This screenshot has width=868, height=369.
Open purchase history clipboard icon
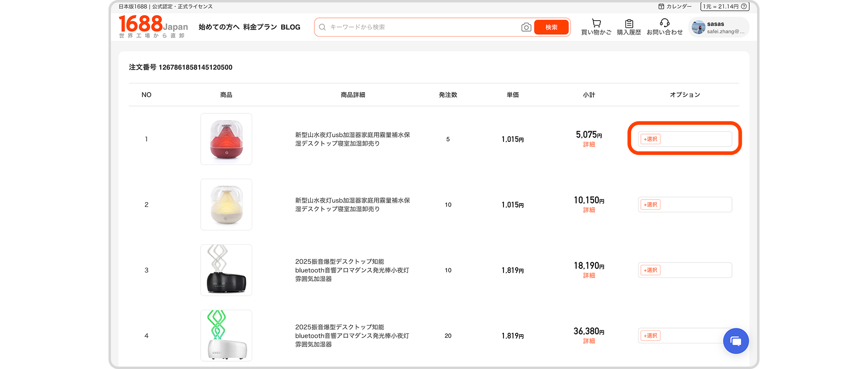(x=629, y=23)
